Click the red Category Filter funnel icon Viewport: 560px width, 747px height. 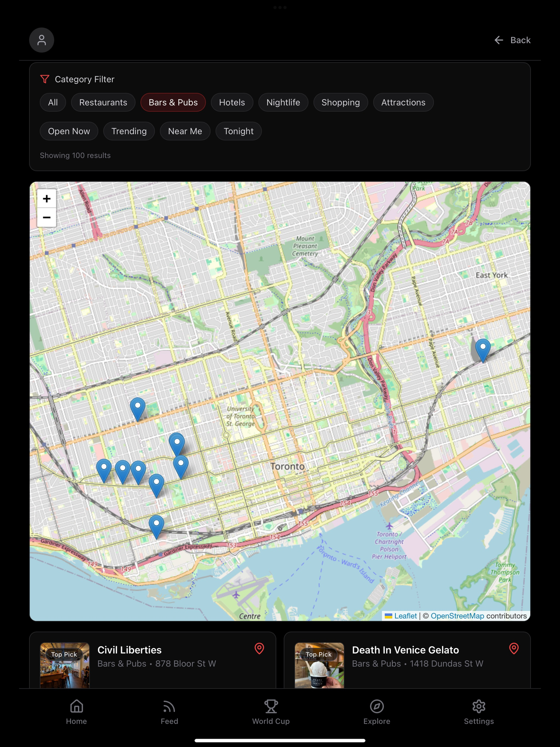pyautogui.click(x=45, y=79)
